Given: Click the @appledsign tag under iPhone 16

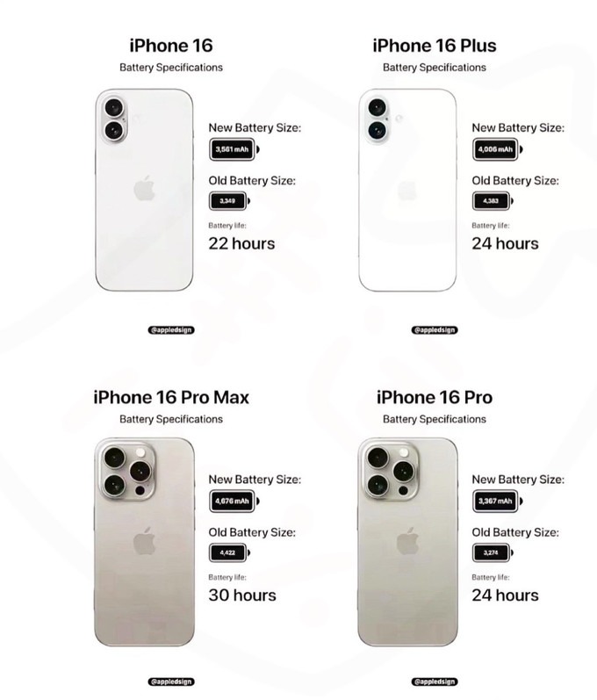Looking at the screenshot, I should [x=171, y=330].
